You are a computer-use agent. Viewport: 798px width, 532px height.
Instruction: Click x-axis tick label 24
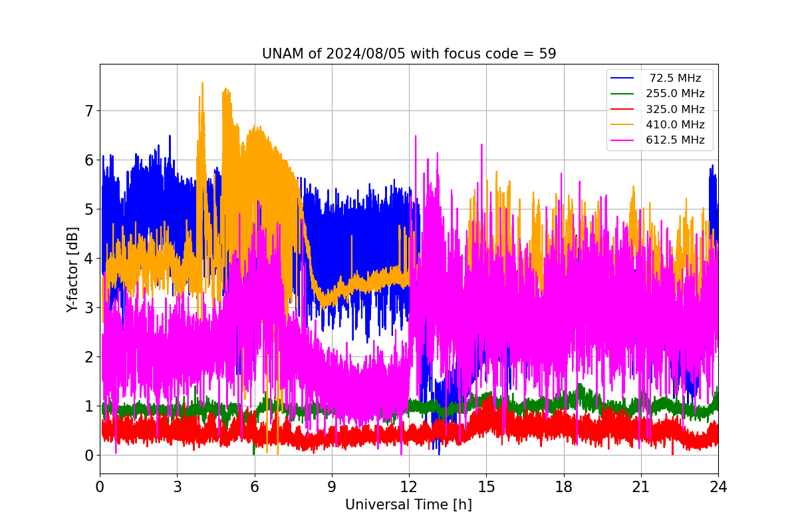pos(718,487)
